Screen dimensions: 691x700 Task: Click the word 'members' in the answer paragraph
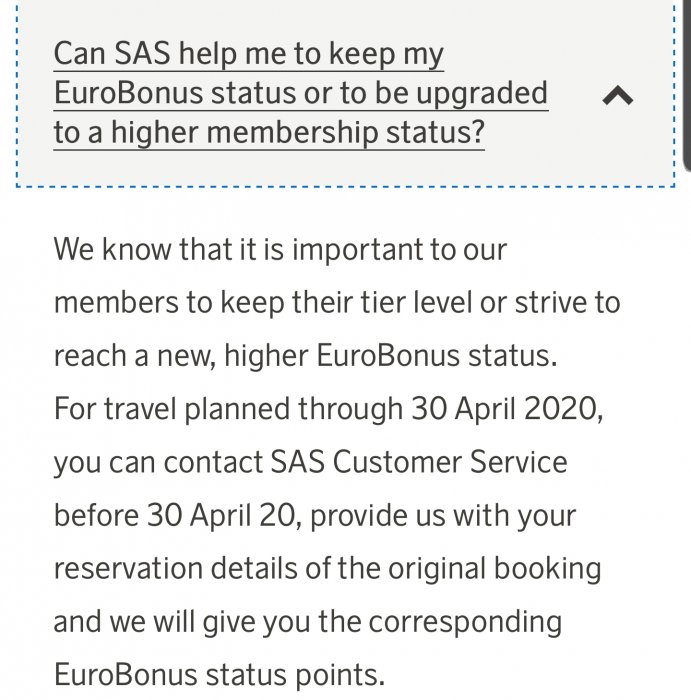click(116, 302)
